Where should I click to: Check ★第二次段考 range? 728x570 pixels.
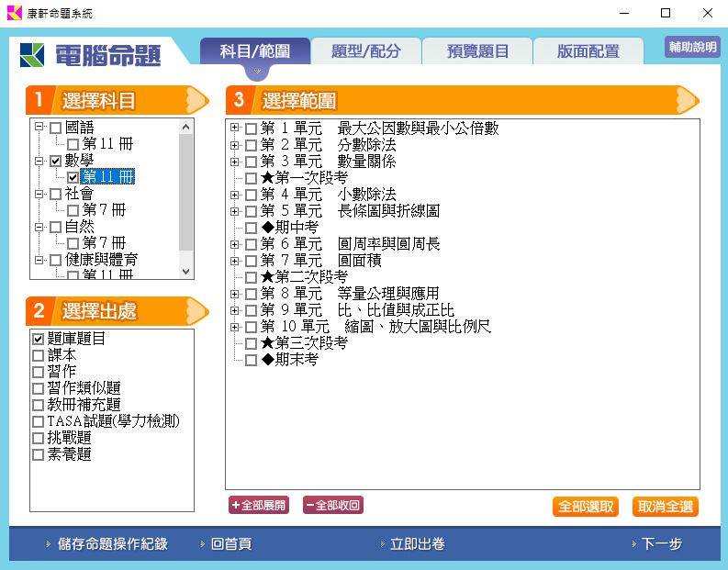(x=251, y=277)
